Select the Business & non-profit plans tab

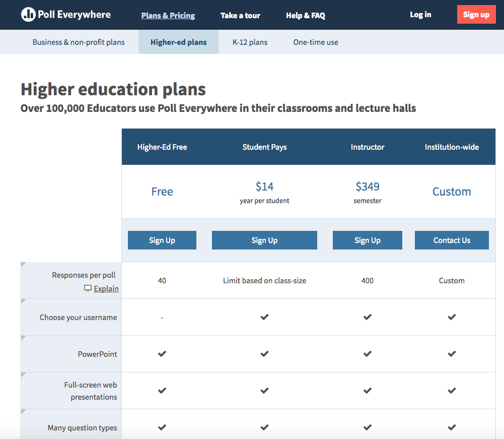pos(79,42)
